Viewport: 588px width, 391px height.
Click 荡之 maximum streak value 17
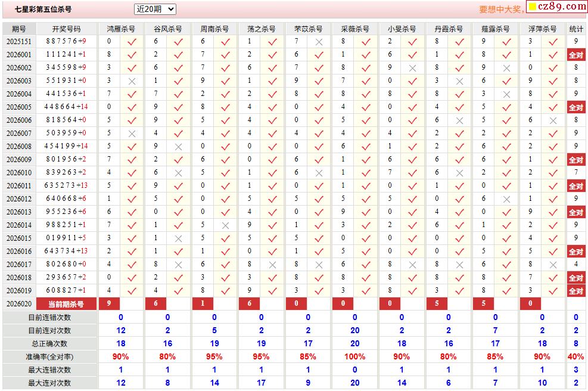pyautogui.click(x=261, y=383)
